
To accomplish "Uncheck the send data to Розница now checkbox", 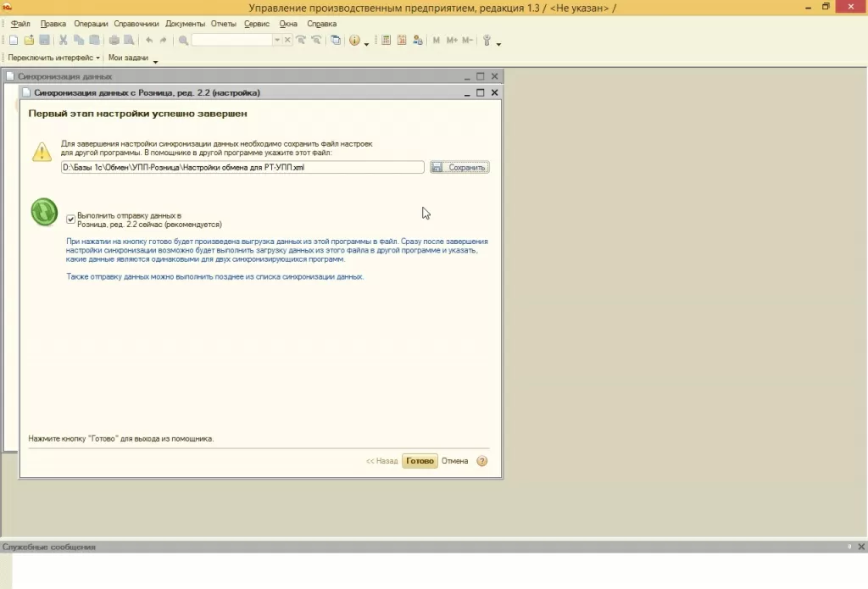I will pos(71,219).
